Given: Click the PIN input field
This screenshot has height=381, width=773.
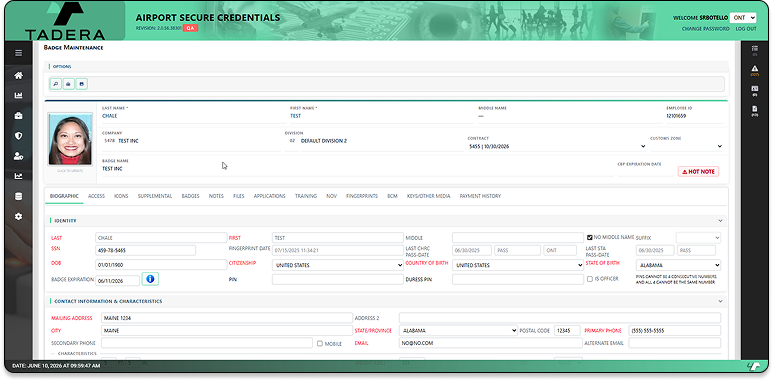Looking at the screenshot, I should 338,279.
